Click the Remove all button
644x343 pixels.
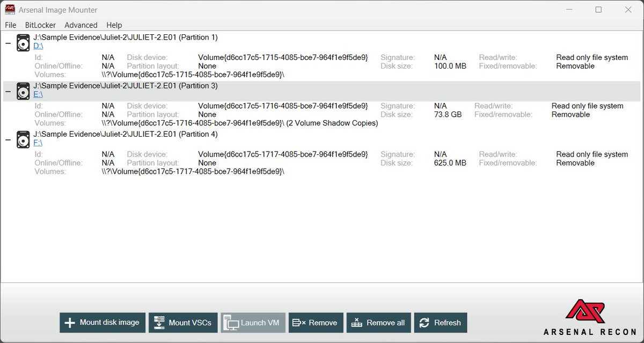[x=379, y=323]
